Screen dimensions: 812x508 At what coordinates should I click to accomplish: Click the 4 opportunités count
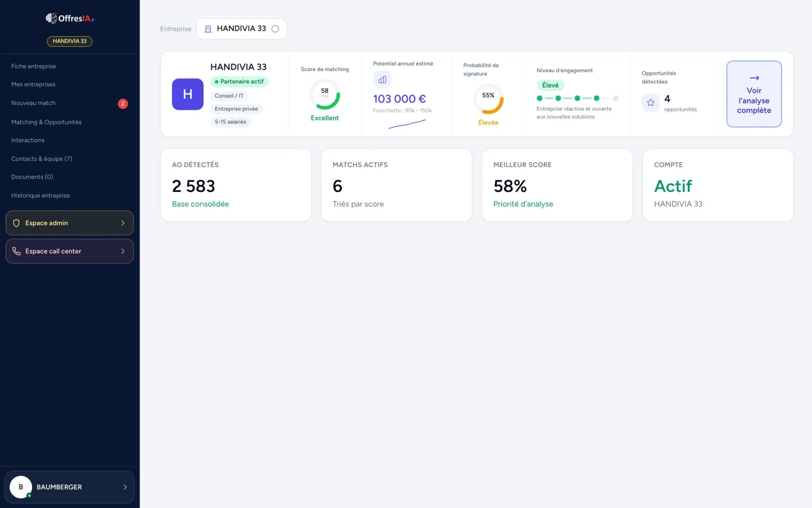(x=680, y=103)
